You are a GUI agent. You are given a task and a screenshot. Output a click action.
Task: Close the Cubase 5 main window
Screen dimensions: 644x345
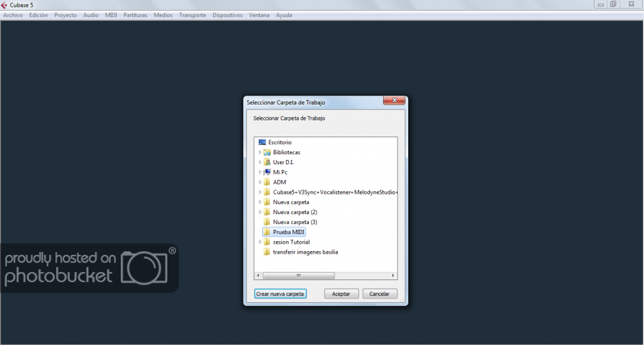pyautogui.click(x=631, y=4)
